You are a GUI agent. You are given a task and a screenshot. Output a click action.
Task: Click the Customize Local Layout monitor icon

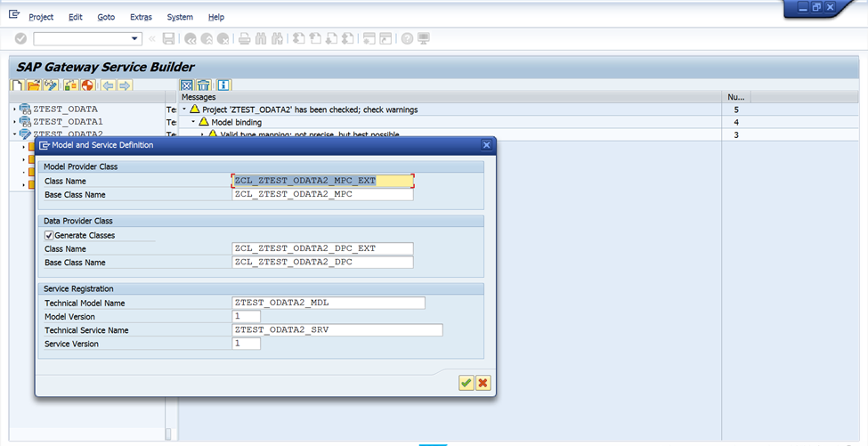click(x=424, y=39)
